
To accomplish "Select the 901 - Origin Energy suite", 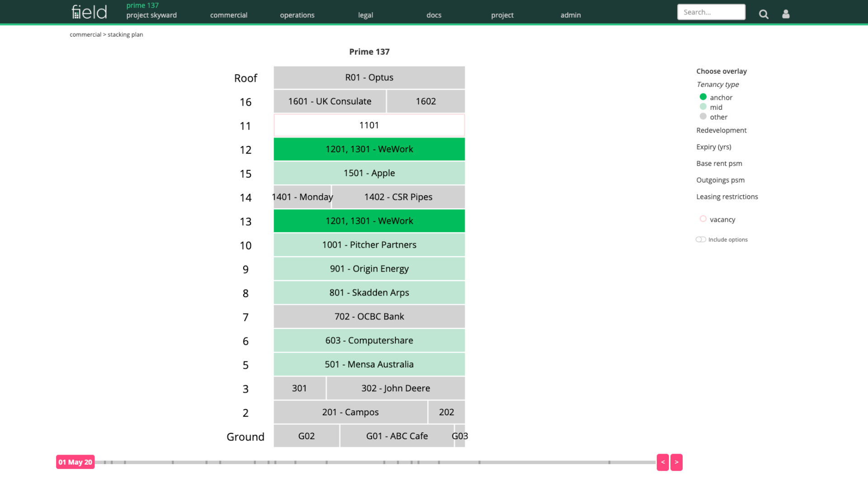I will 369,269.
